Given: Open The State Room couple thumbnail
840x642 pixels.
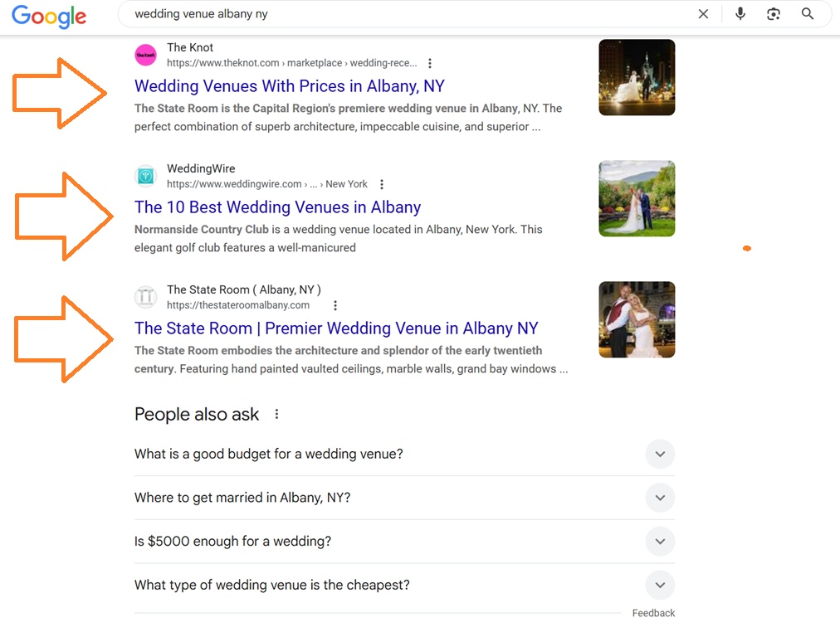Looking at the screenshot, I should click(x=637, y=319).
